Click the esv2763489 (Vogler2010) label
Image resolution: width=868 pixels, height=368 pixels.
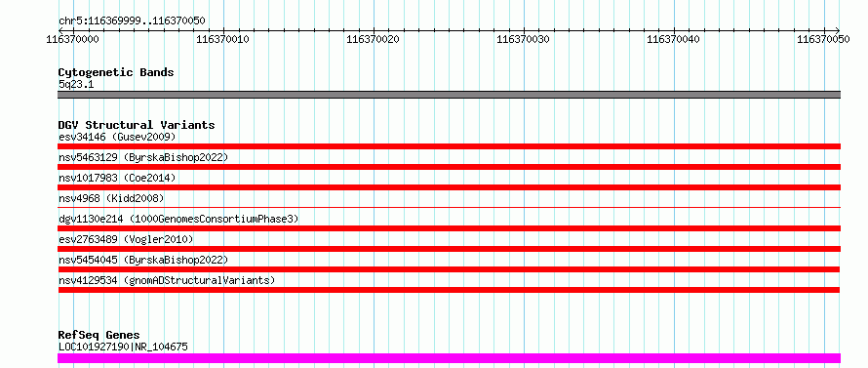(126, 239)
